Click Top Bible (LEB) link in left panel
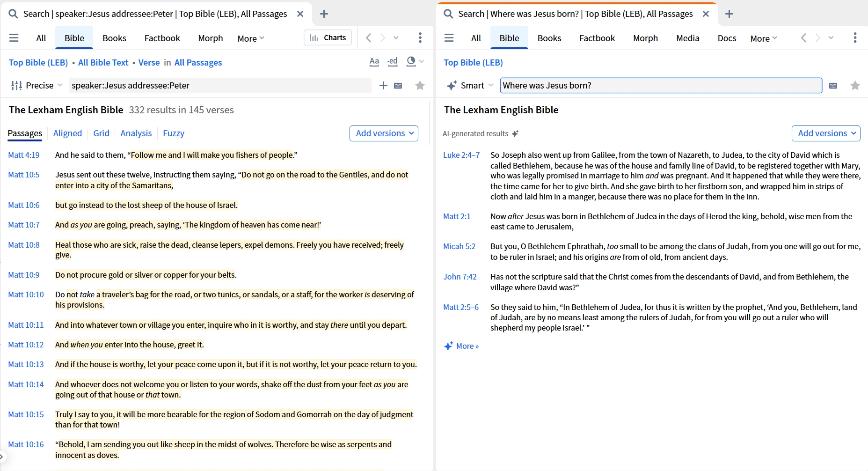Viewport: 868px width, 471px height. 38,63
